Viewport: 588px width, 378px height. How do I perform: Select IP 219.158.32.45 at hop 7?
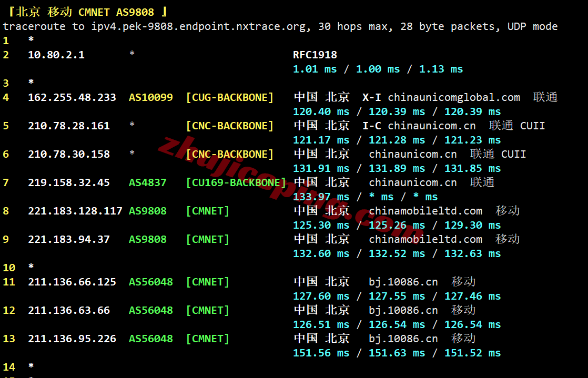[69, 182]
